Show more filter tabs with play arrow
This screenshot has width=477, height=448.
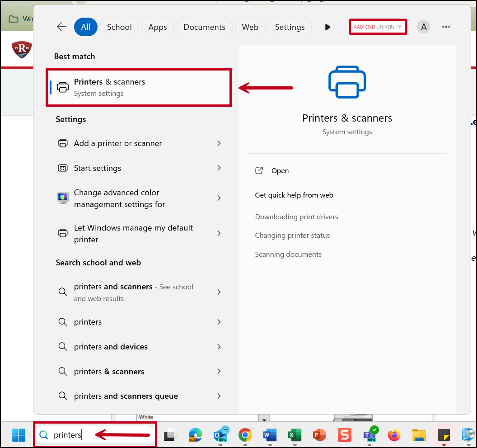(327, 27)
